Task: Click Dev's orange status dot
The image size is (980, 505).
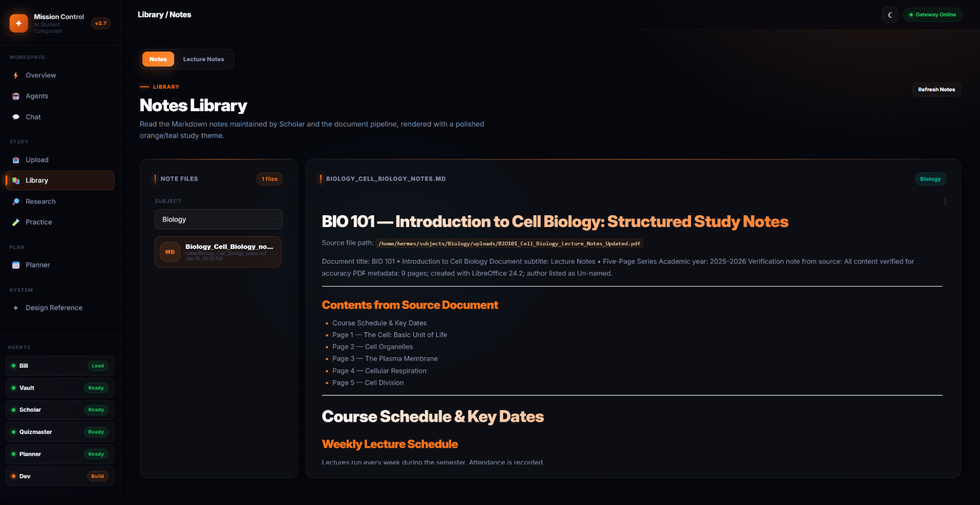Action: (14, 476)
